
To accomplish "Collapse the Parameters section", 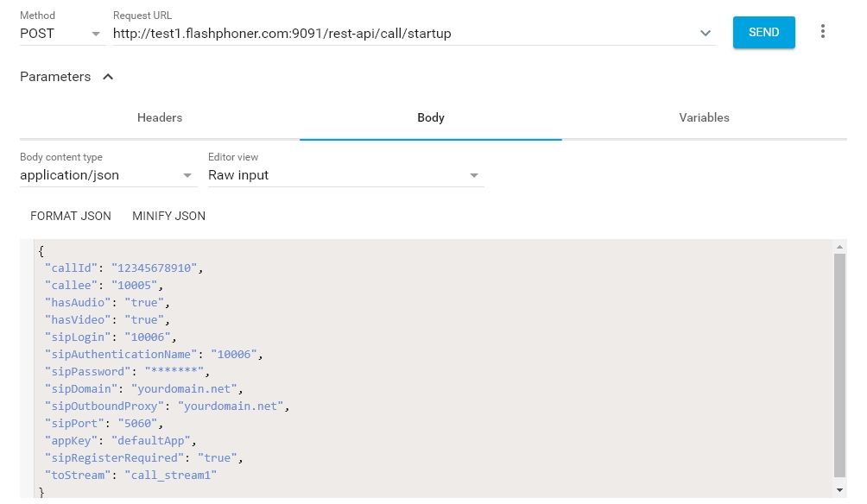I will point(108,77).
